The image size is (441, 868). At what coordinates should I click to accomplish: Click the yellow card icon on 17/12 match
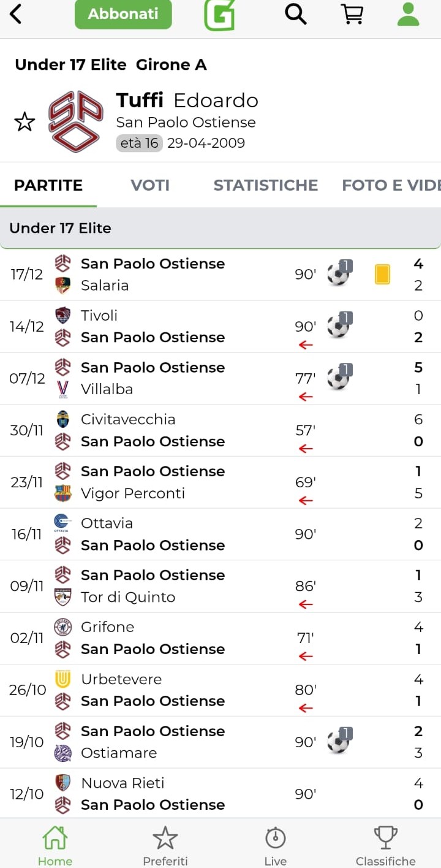(382, 274)
